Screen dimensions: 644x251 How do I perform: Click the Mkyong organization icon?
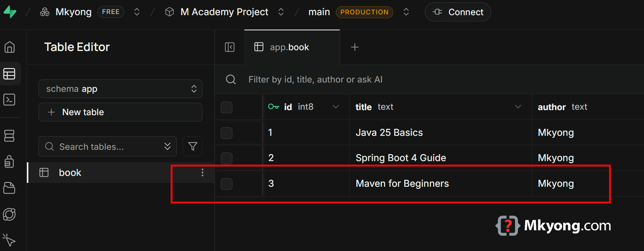(x=45, y=12)
